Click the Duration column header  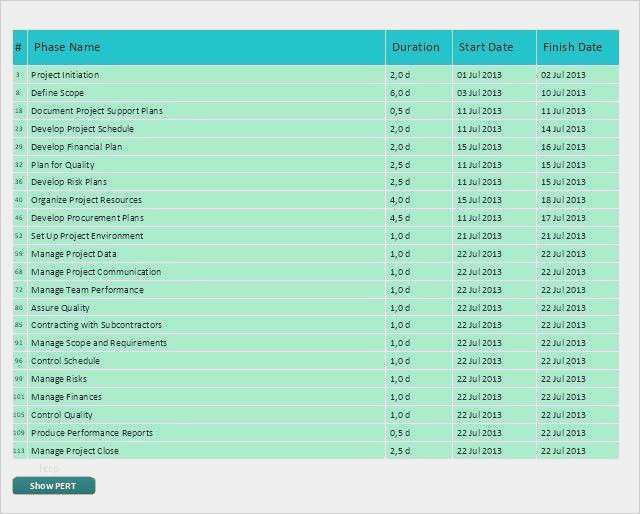click(x=415, y=47)
